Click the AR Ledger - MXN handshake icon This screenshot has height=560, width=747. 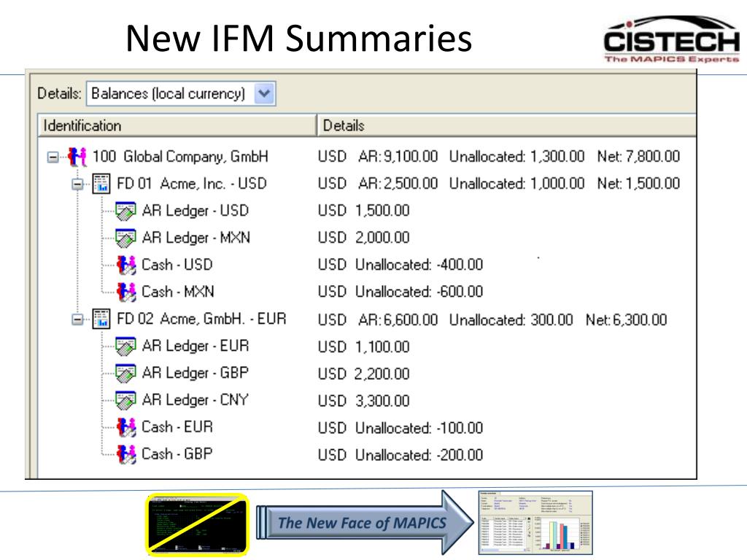(x=125, y=238)
